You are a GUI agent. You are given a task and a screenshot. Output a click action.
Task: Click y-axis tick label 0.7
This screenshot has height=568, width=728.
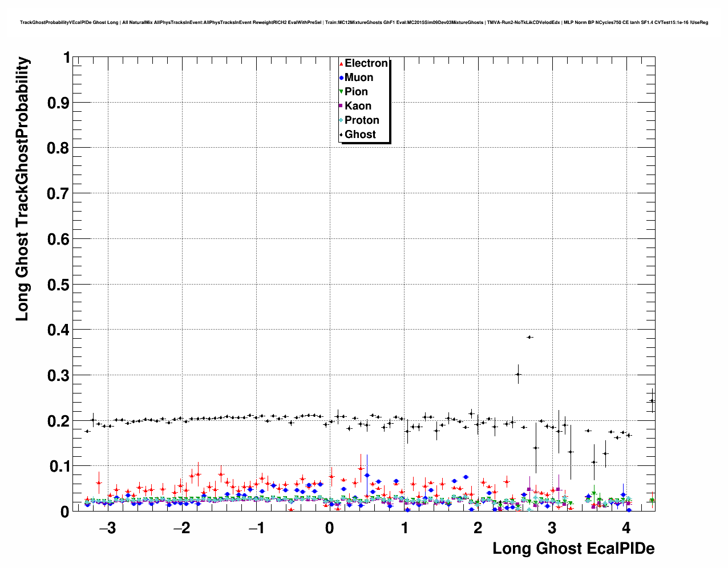point(59,194)
